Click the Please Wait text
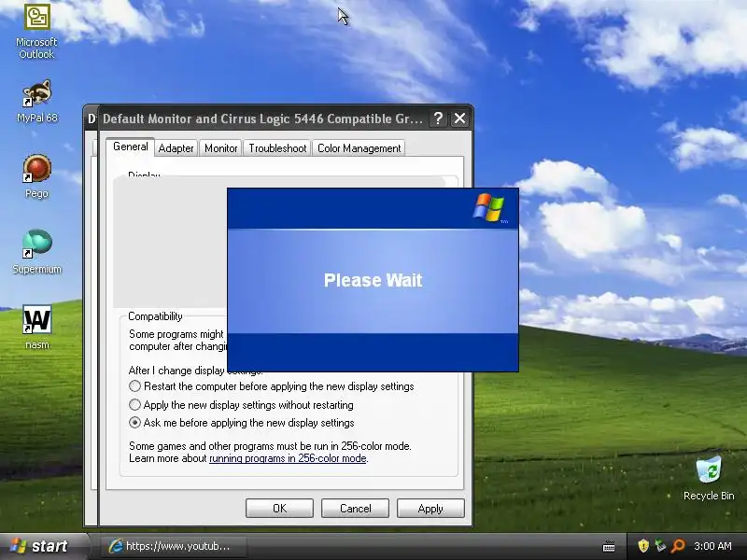This screenshot has width=747, height=560. 373,280
